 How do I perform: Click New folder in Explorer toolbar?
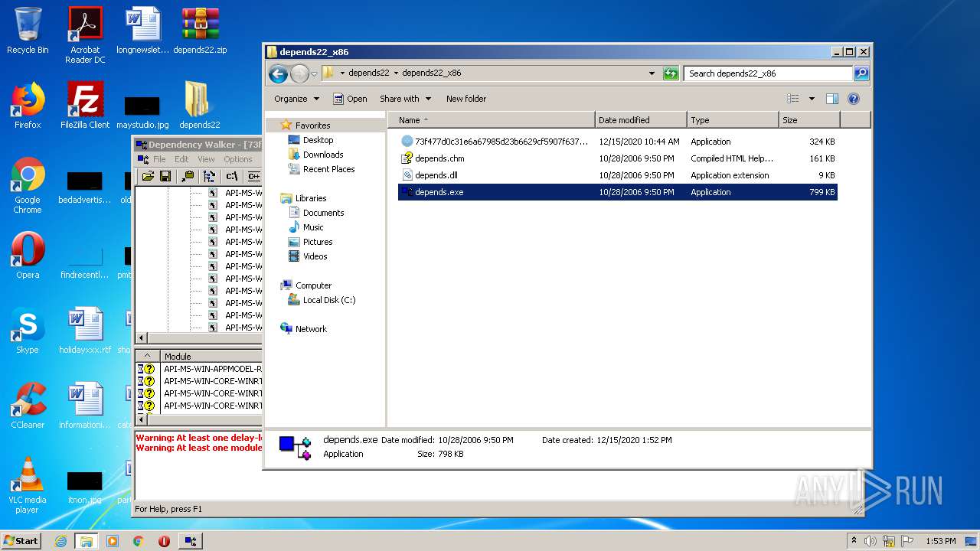point(466,99)
